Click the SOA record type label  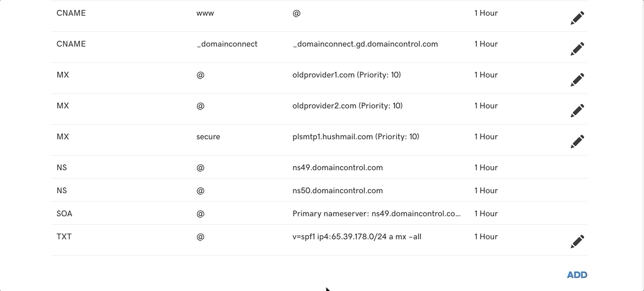[65, 213]
